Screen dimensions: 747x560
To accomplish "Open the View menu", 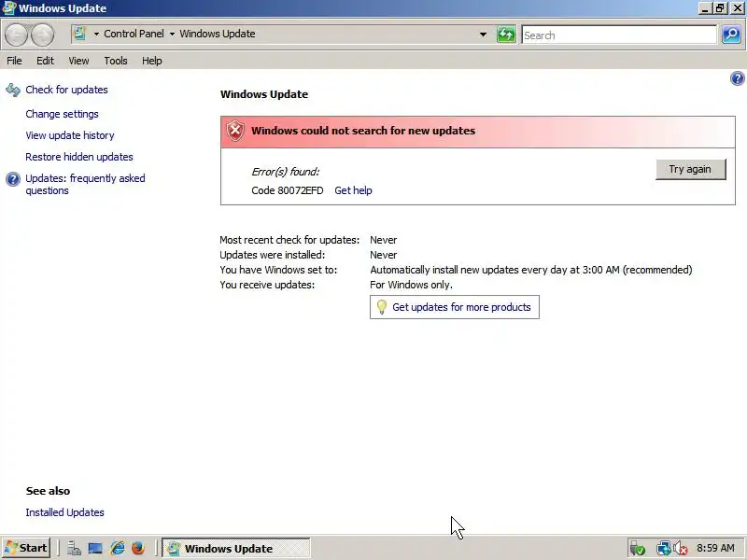I will (x=78, y=61).
